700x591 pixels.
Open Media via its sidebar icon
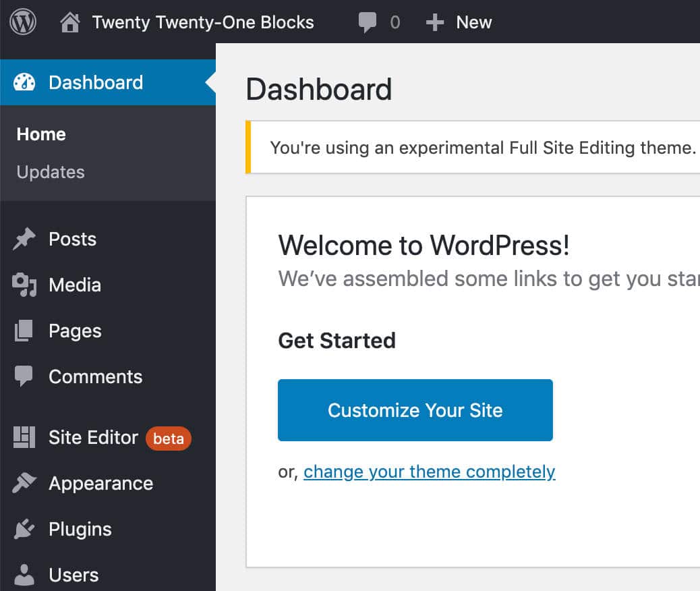(x=24, y=284)
